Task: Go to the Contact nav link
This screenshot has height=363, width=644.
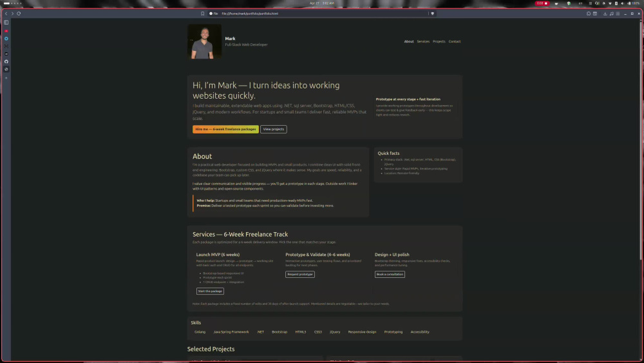Action: coord(455,41)
